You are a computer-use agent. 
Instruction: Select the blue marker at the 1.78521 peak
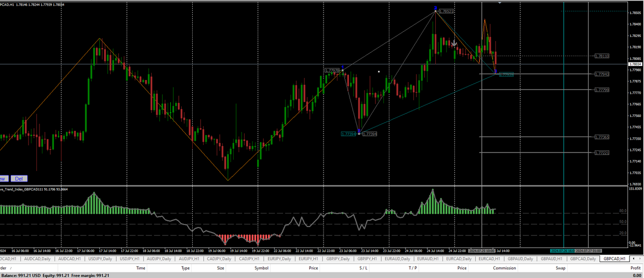tap(436, 8)
